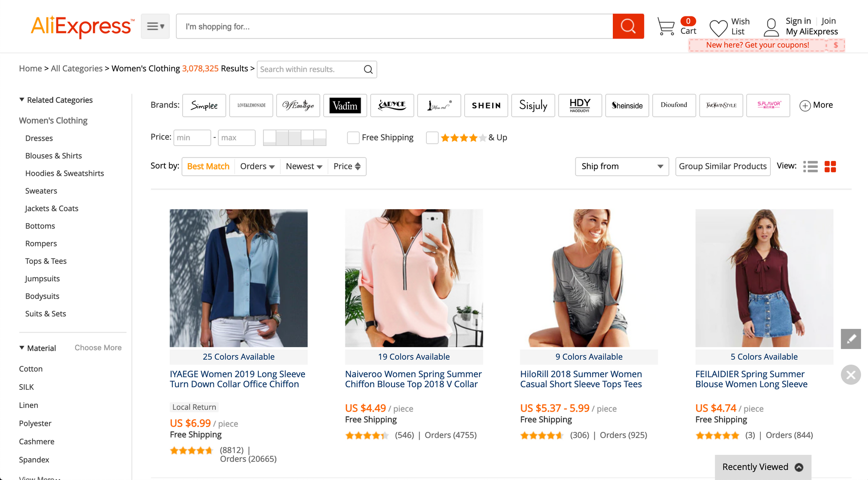Check the 4 stars & Up filter
The height and width of the screenshot is (480, 868).
pos(432,138)
